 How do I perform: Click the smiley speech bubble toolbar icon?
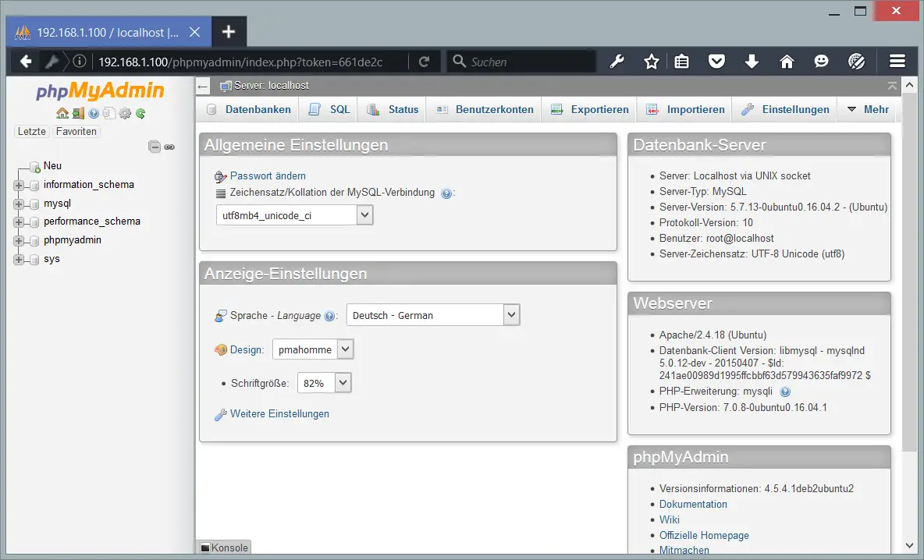tap(821, 62)
